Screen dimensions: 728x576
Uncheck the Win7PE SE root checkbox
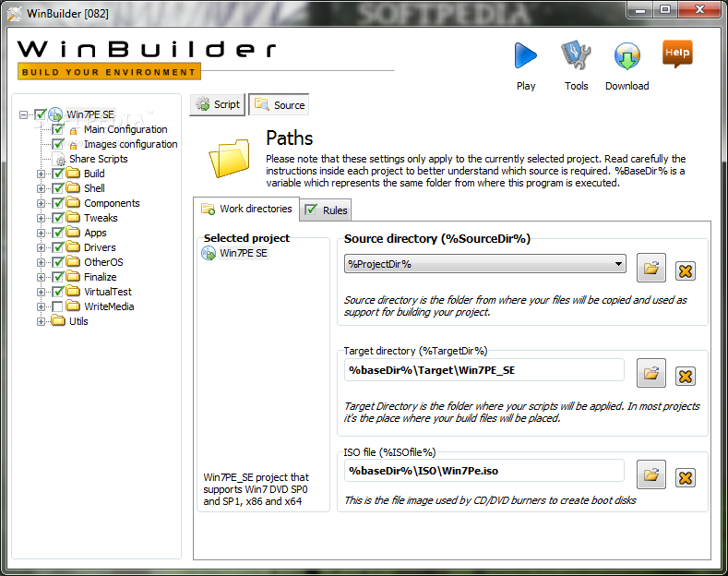[41, 114]
